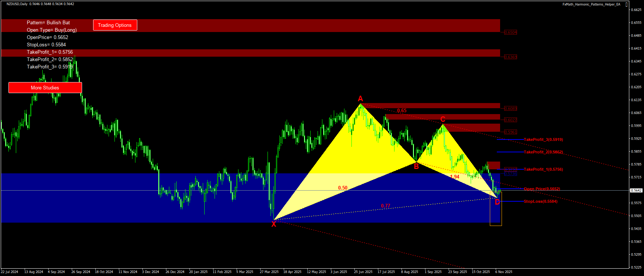Click the current price 0.5642 axis tag
Viewport: 644px width, 276px height.
636,190
